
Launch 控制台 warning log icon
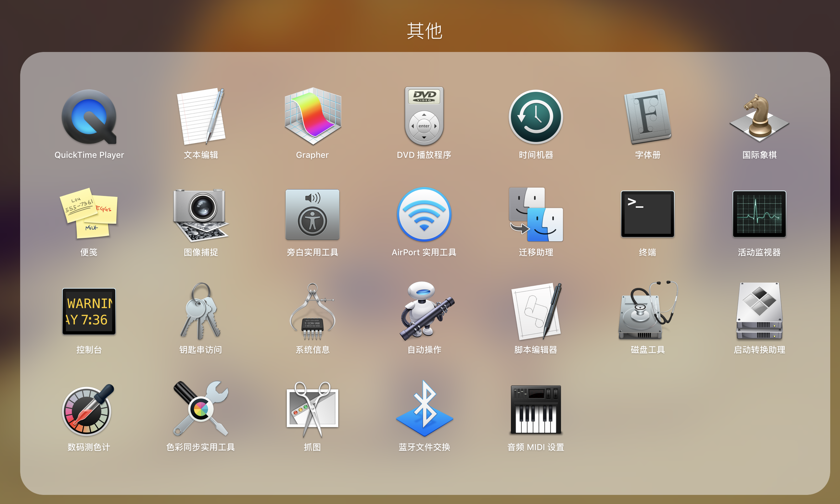pyautogui.click(x=89, y=311)
